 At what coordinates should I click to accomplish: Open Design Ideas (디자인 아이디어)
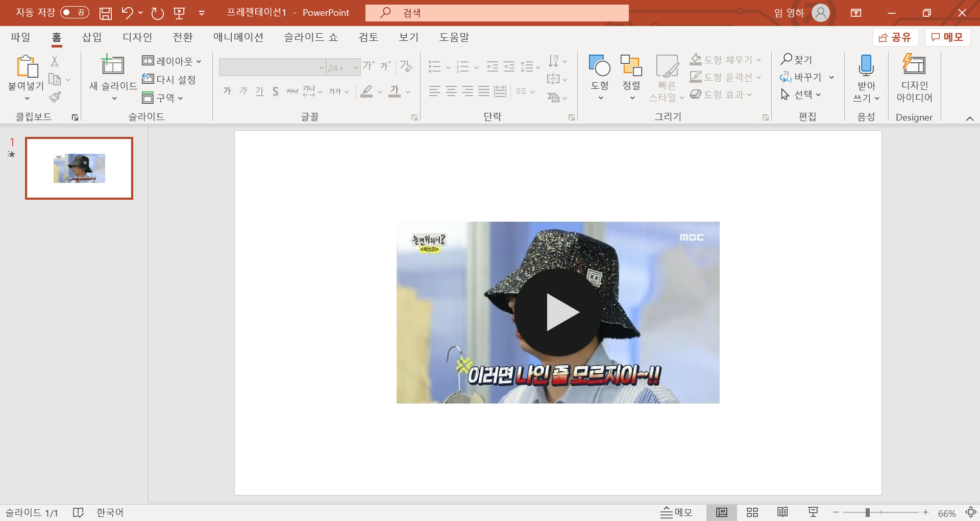tap(914, 78)
